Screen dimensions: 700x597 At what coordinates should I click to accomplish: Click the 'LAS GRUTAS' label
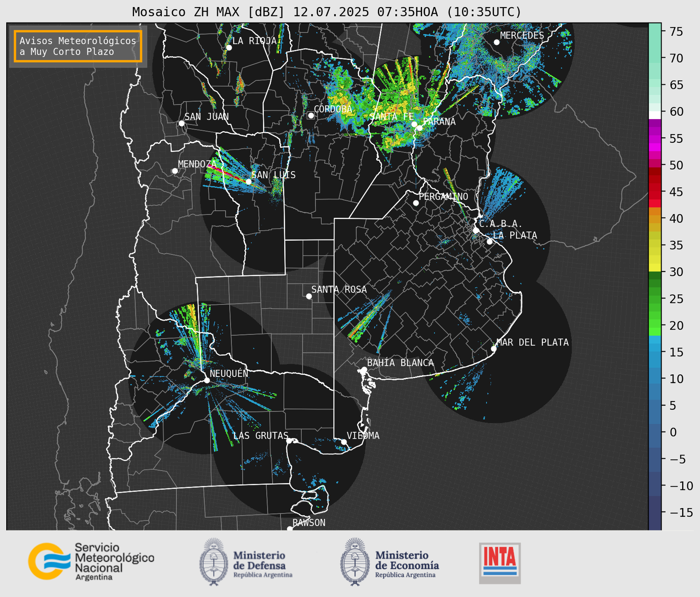coord(261,436)
